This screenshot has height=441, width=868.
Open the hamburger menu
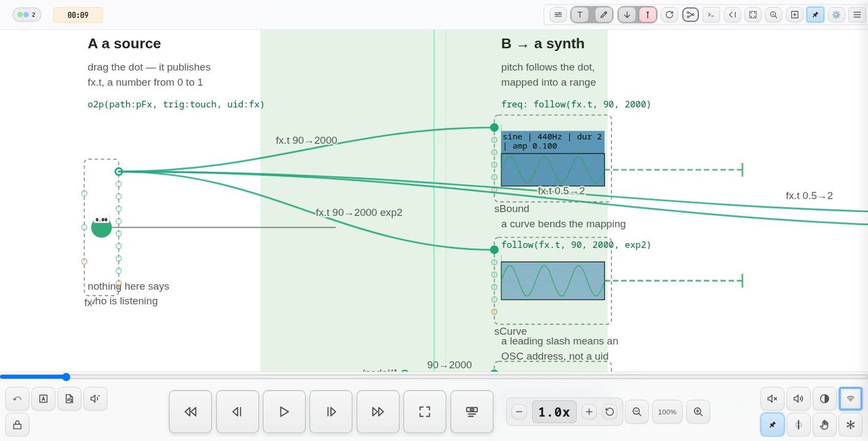(x=857, y=15)
